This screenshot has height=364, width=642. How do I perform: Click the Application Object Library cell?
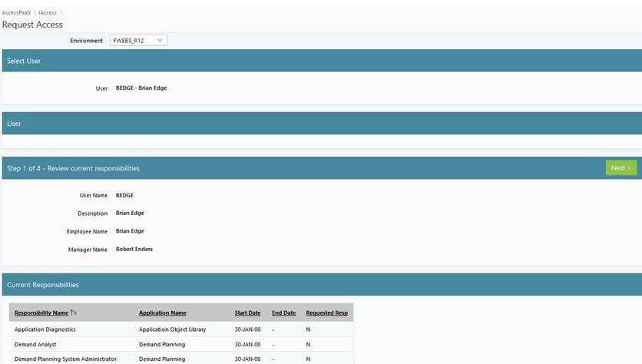[172, 329]
